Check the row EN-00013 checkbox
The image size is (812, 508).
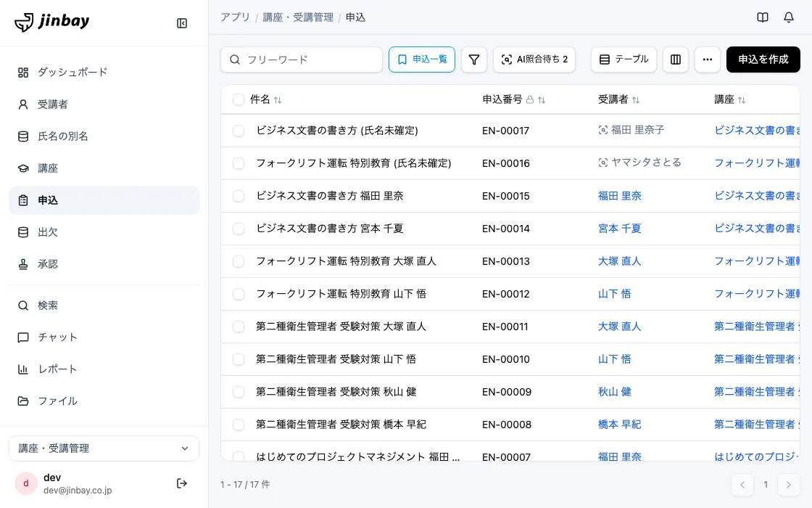click(239, 261)
